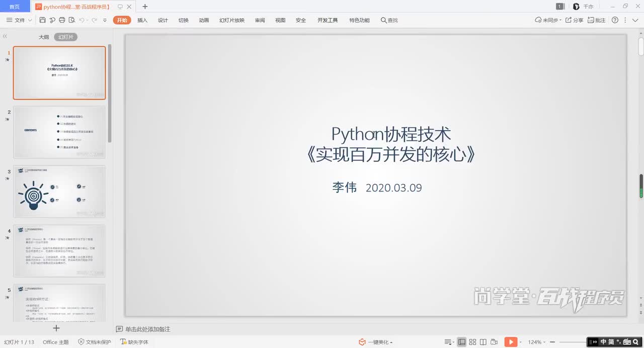Add a new slide with plus button
This screenshot has height=348, width=644.
[56, 328]
